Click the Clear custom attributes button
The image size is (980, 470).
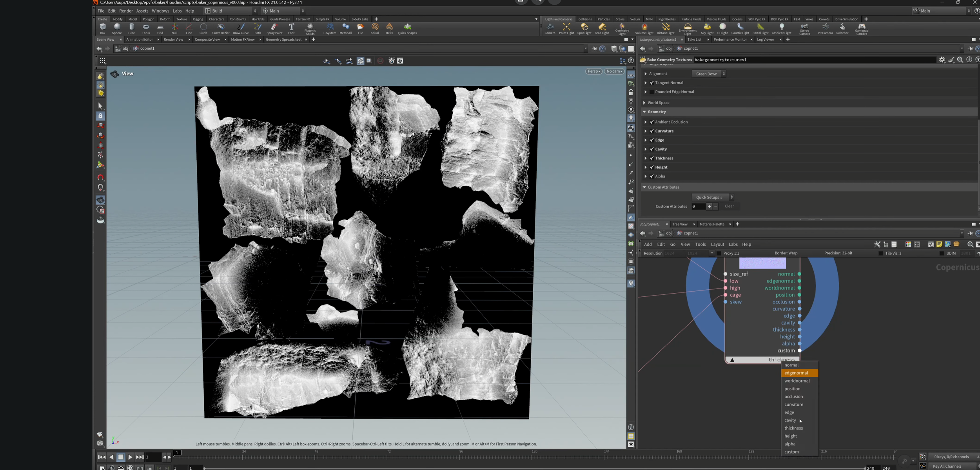(729, 206)
